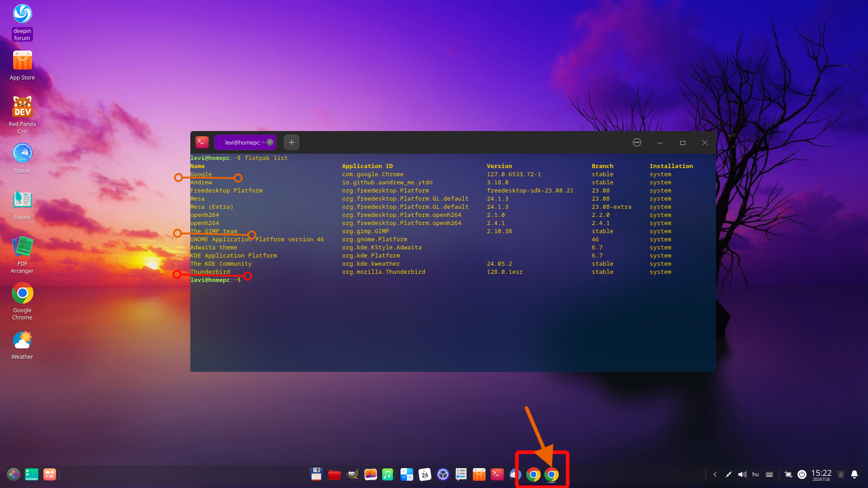Click the green show-desktop dock icon
Screen dimensions: 868x488
click(32, 474)
